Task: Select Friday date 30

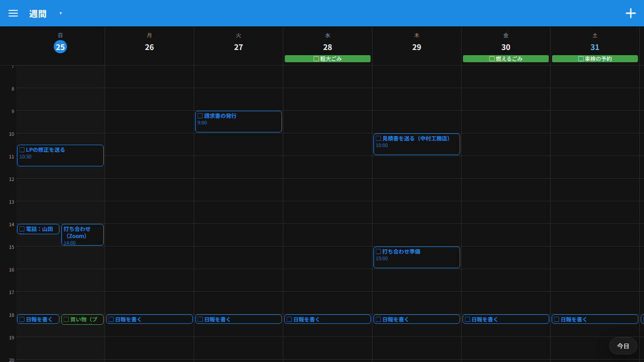Action: point(506,47)
